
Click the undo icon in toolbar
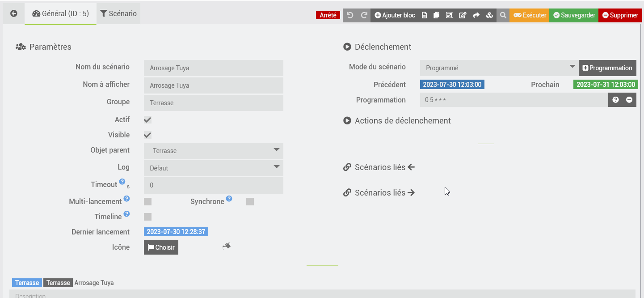tap(350, 15)
